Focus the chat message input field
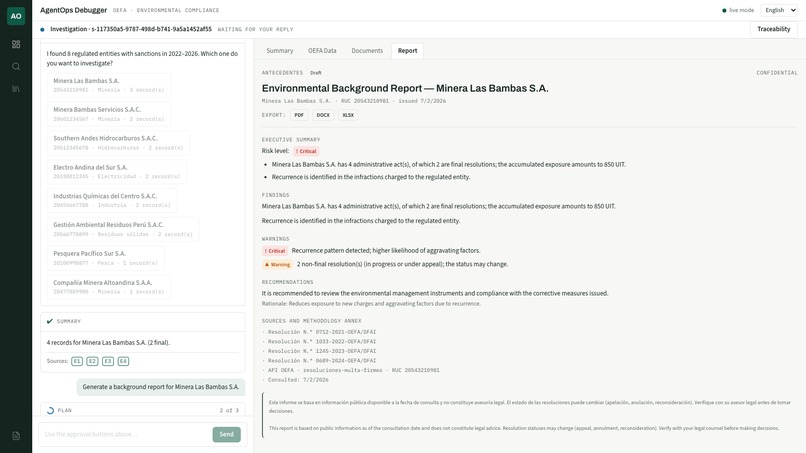Image resolution: width=806 pixels, height=453 pixels. [x=125, y=434]
